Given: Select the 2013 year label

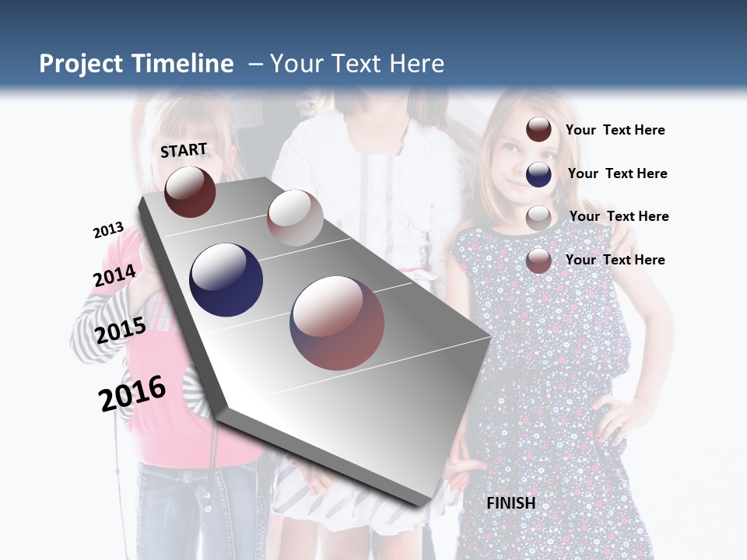Looking at the screenshot, I should coord(108,229).
